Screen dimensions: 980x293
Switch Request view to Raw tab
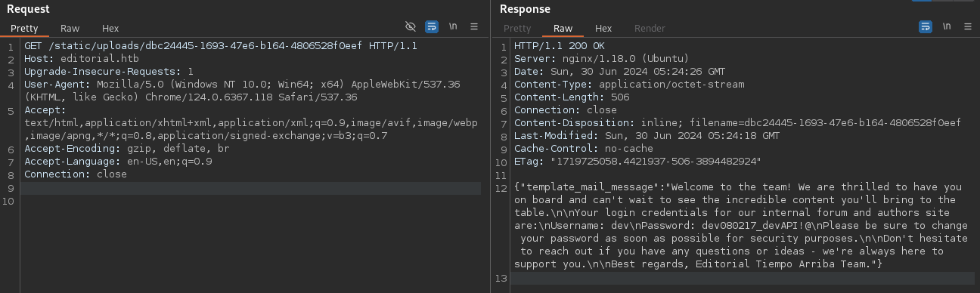[x=70, y=28]
